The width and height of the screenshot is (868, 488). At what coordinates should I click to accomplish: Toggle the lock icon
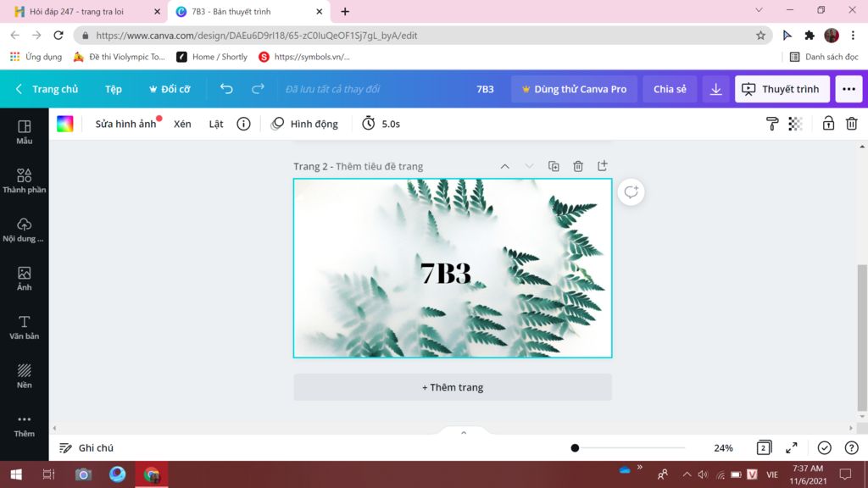click(x=828, y=124)
